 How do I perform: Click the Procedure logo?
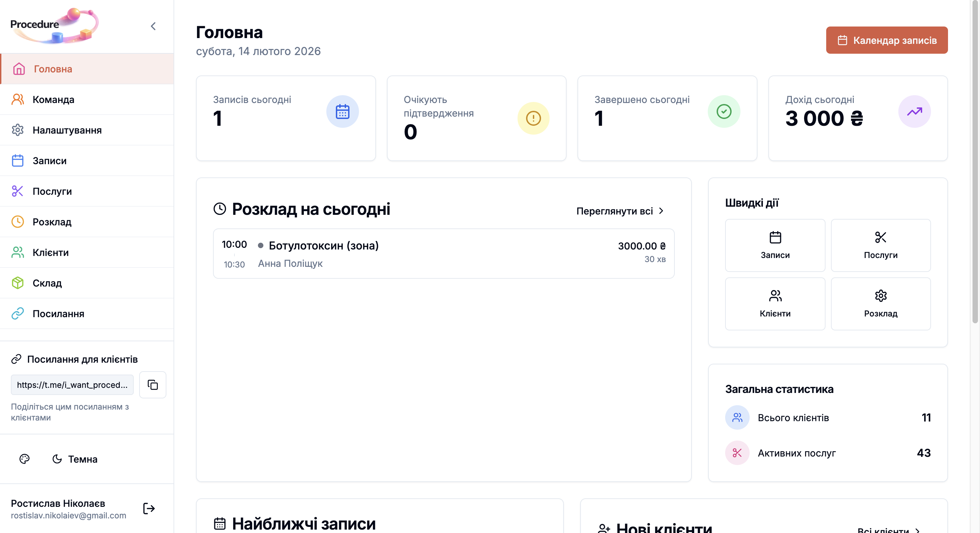54,25
